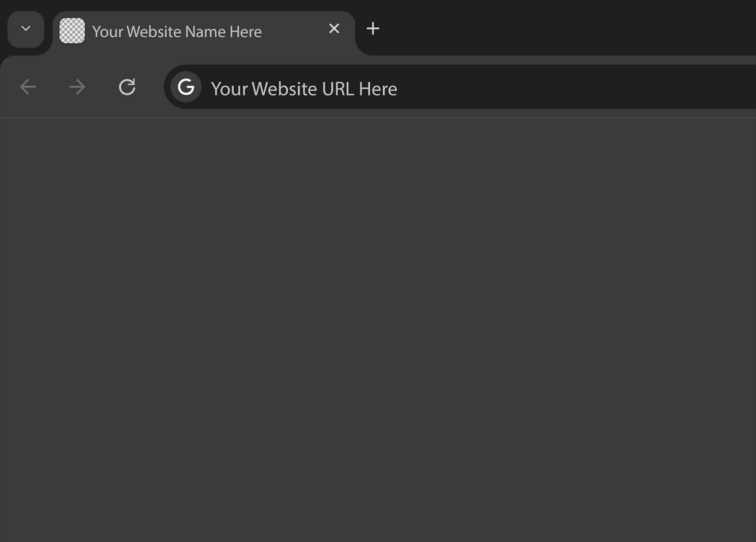Click the checkered favicon on the tab

(x=72, y=31)
